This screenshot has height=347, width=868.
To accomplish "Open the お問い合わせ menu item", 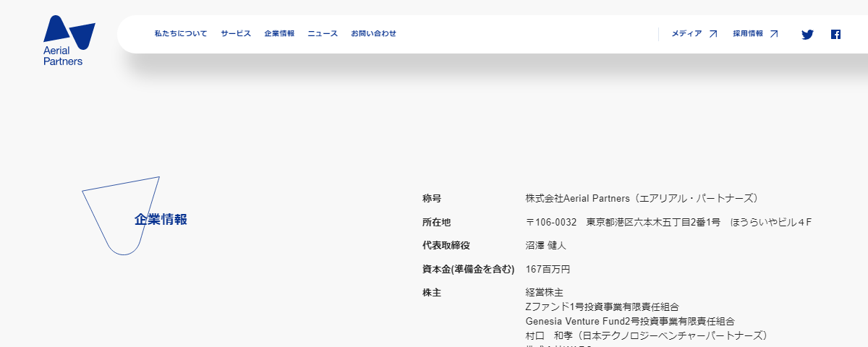I will 373,33.
